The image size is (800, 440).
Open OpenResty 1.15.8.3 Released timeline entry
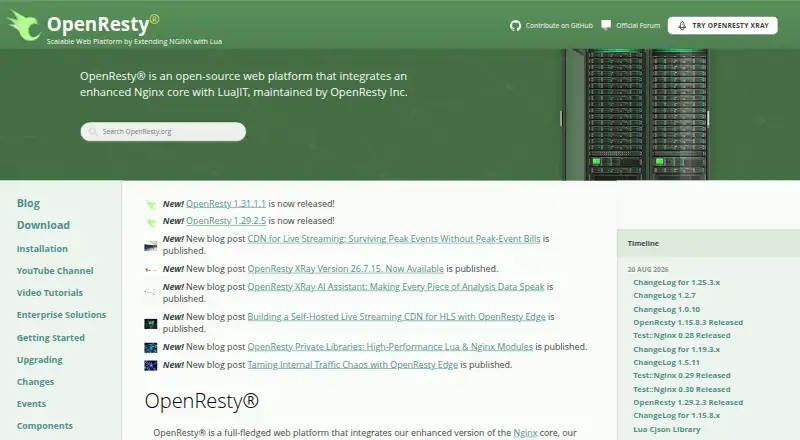point(688,323)
